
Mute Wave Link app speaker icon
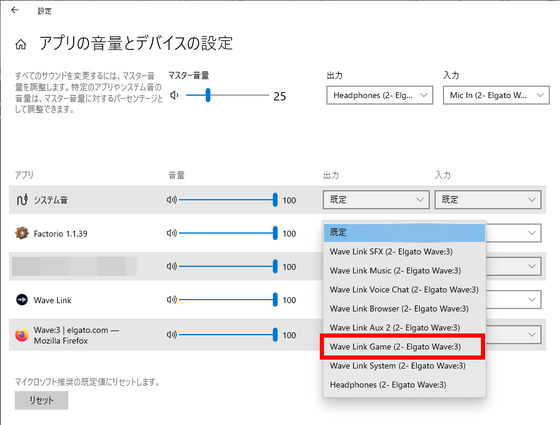(171, 300)
